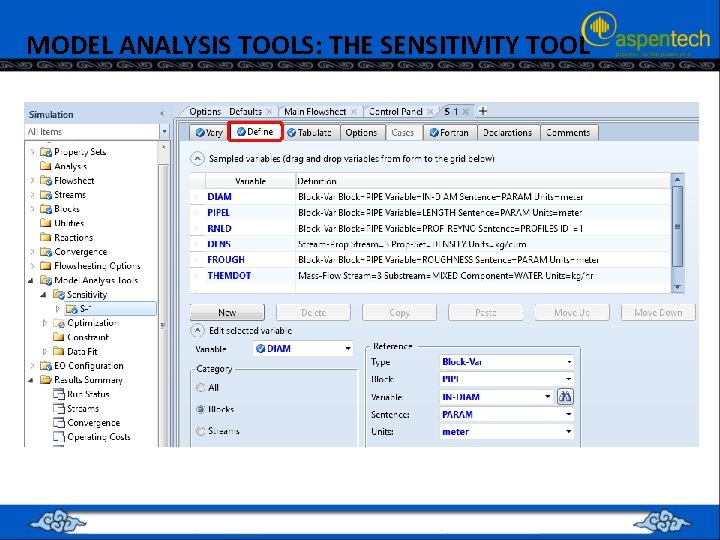Collapse the Simulation navigation pane

coord(162,113)
